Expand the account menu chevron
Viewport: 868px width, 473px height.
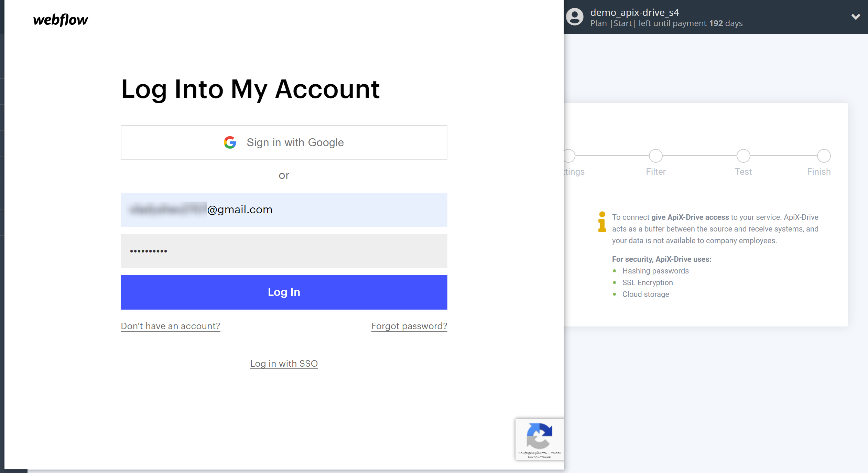coord(856,17)
